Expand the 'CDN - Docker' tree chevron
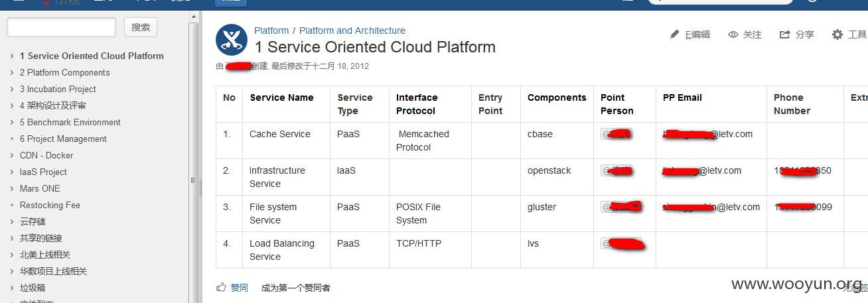Image resolution: width=868 pixels, height=303 pixels. 12,156
